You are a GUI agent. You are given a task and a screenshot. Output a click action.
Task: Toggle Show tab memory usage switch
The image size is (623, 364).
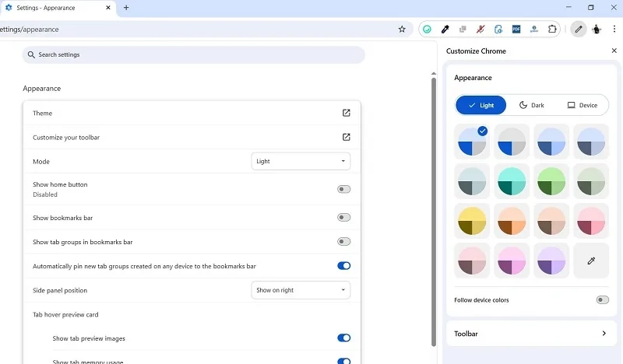(343, 361)
